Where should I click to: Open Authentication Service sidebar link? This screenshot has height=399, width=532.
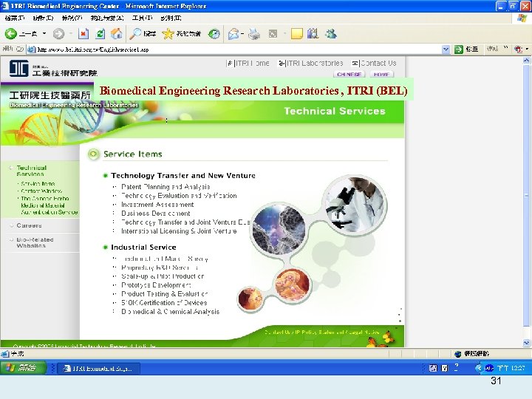50,212
